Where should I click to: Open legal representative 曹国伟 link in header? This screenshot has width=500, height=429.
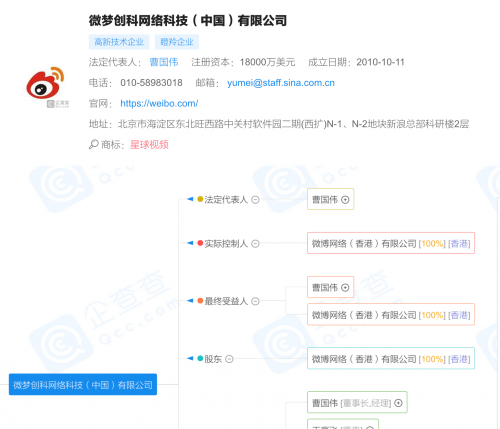164,62
